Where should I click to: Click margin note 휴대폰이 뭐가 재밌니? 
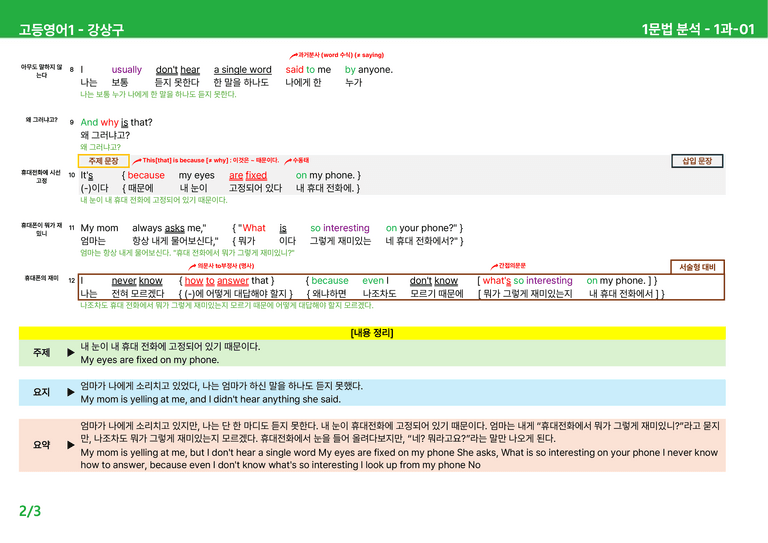click(x=41, y=230)
